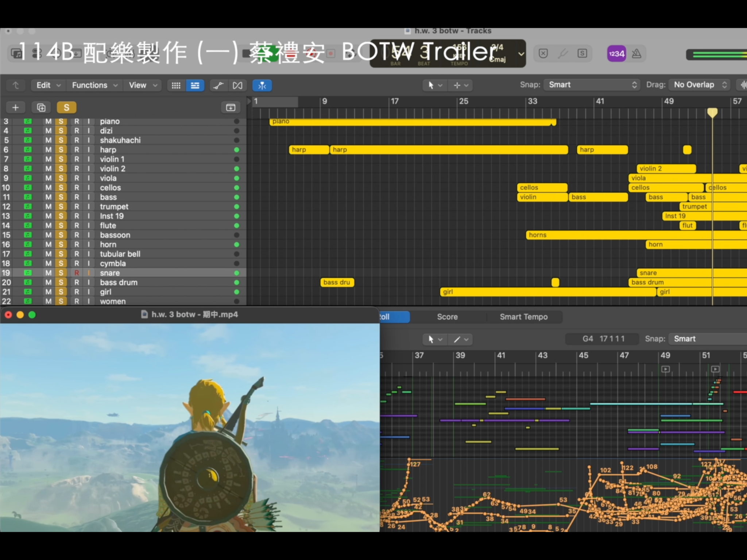Click the green instrument icon on dizi track
Screen dimensions: 747x560
[28, 131]
